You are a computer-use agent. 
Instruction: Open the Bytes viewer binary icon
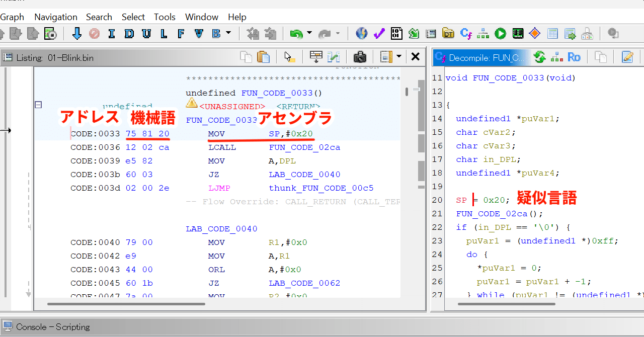tap(396, 34)
